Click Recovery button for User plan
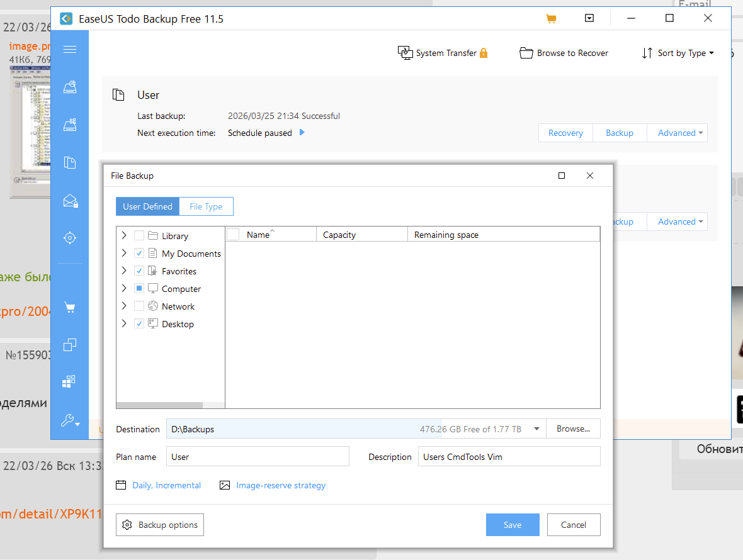 pyautogui.click(x=566, y=133)
